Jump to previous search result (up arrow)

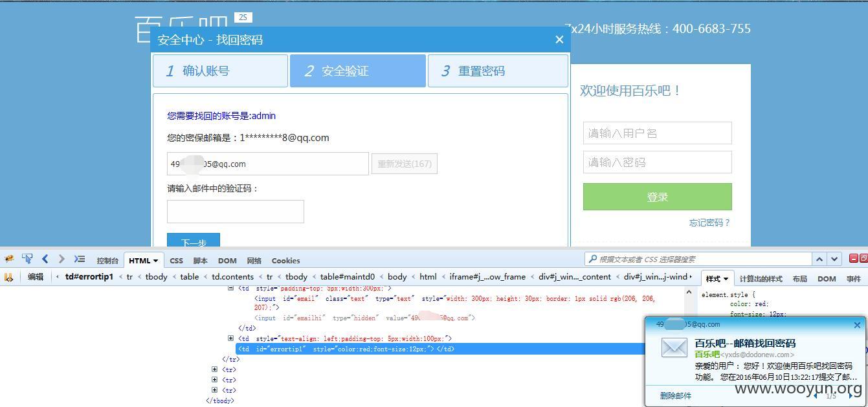[819, 259]
